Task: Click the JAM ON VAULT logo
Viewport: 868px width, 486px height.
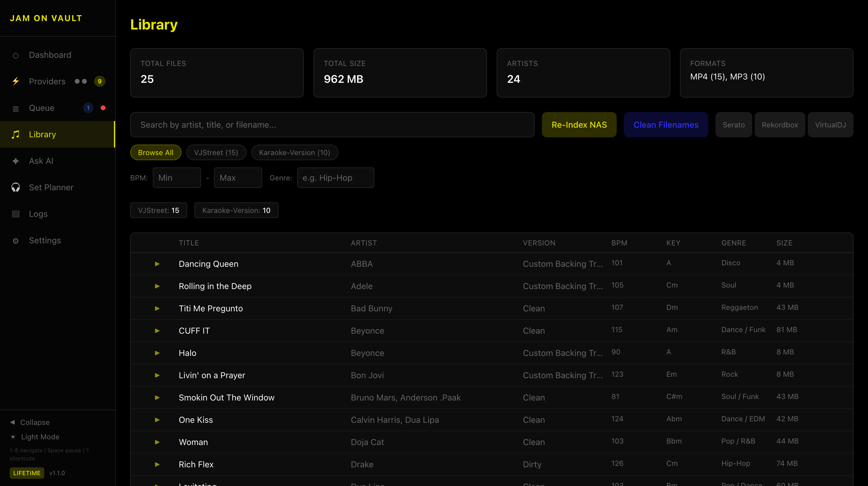Action: (x=46, y=18)
